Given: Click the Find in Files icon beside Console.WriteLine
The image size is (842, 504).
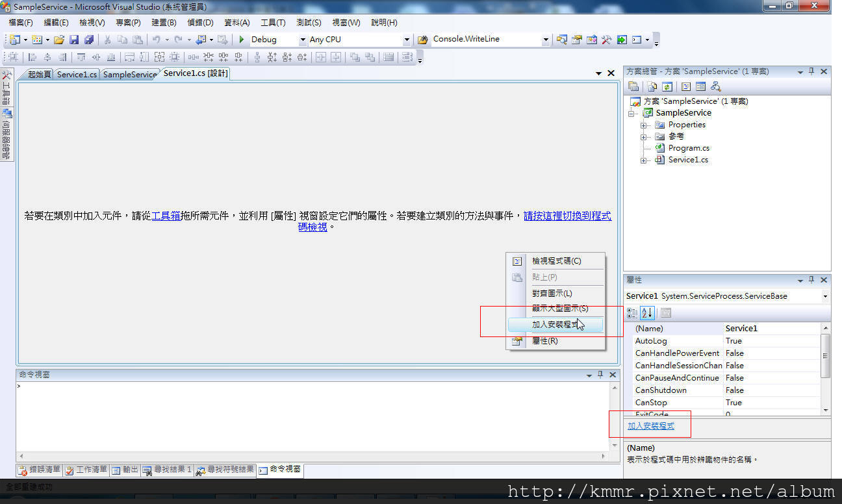Looking at the screenshot, I should pos(423,40).
